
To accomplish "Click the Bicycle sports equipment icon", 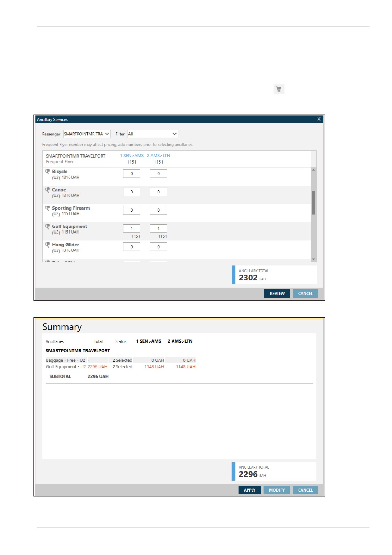I will point(47,171).
